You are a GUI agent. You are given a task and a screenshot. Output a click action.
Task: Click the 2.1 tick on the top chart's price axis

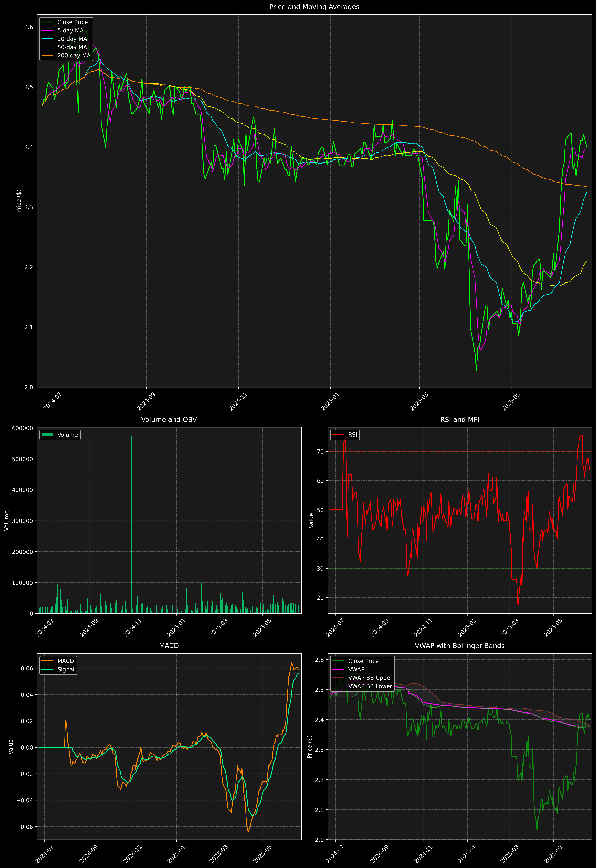tap(29, 327)
